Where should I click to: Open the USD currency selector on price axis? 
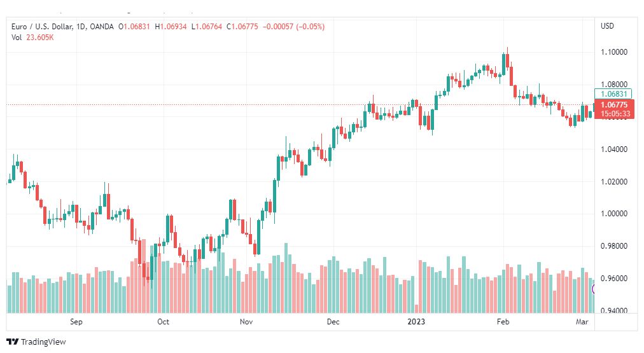(x=608, y=26)
